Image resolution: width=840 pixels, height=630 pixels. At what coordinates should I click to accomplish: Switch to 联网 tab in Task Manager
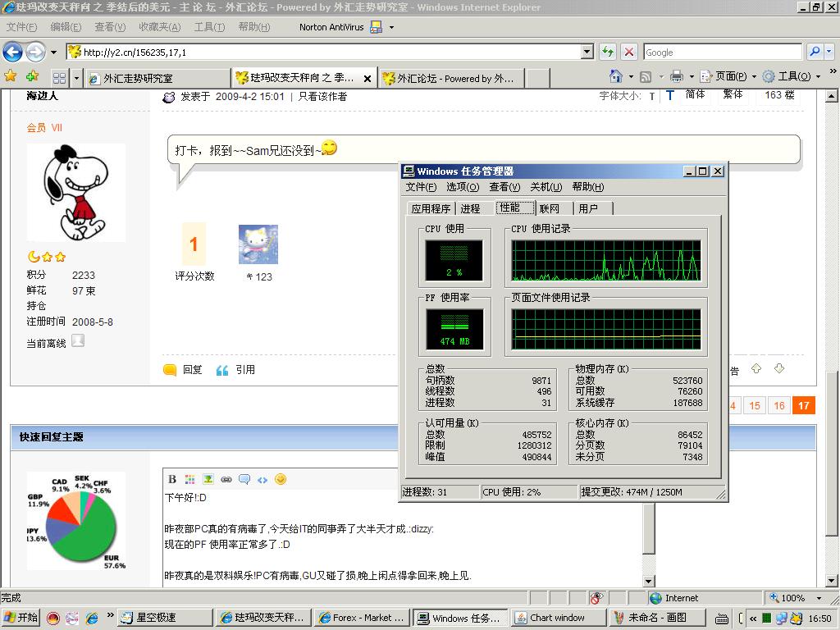pyautogui.click(x=549, y=209)
